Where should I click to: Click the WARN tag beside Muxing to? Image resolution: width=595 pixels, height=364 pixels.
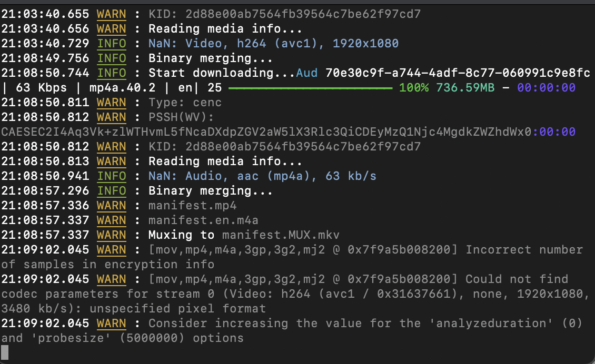pyautogui.click(x=112, y=235)
